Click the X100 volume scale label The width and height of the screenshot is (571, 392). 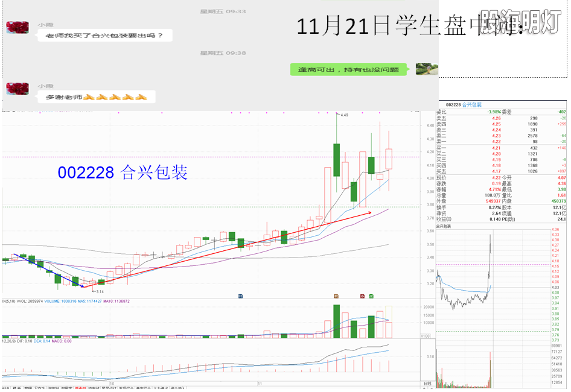(425, 336)
